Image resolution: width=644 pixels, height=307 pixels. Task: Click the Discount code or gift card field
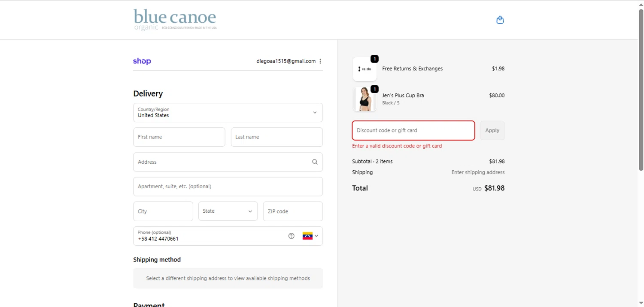pos(413,130)
